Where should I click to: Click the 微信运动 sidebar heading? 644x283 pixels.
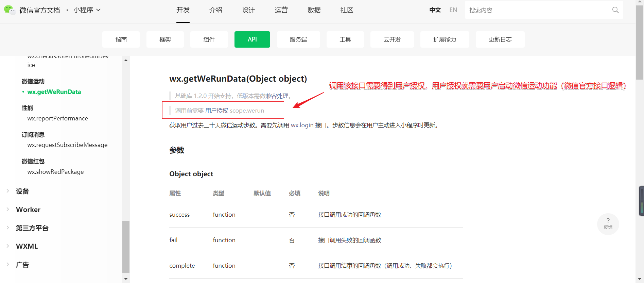click(33, 81)
